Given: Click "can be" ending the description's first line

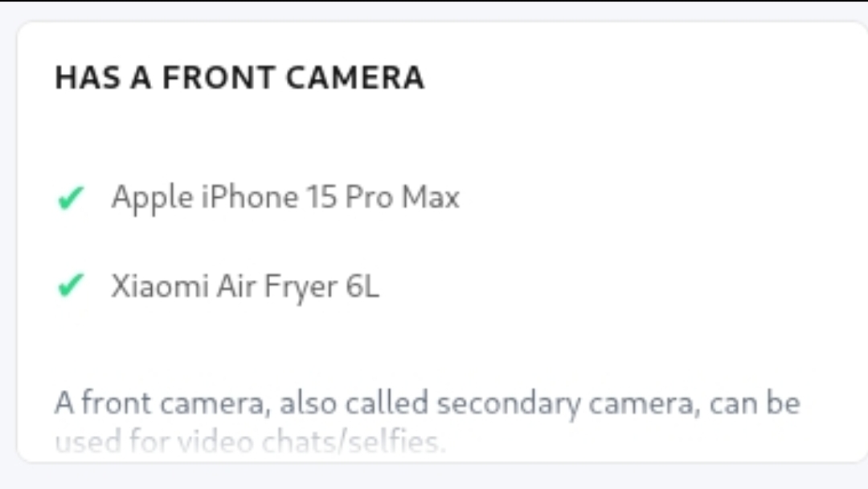Looking at the screenshot, I should 755,403.
